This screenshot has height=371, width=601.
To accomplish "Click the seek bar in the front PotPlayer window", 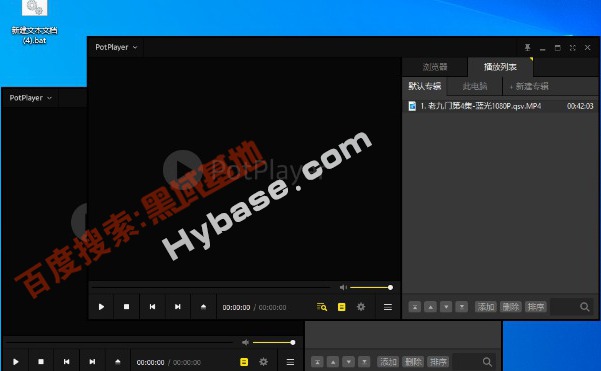I will click(x=211, y=287).
